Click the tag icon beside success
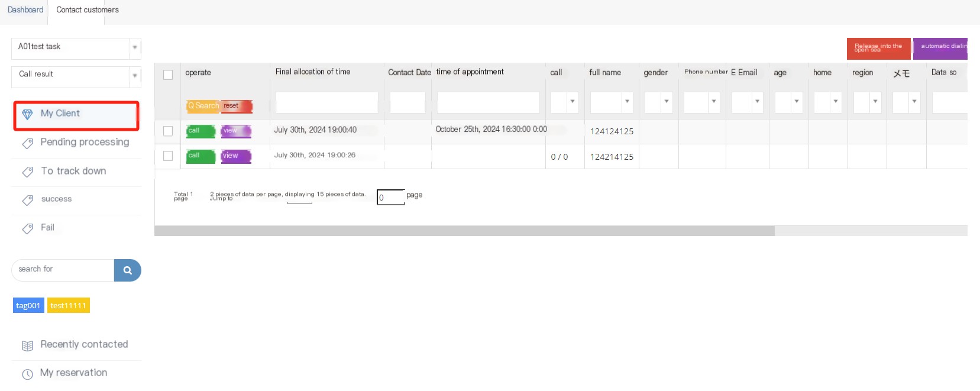The width and height of the screenshot is (980, 391). pos(27,200)
